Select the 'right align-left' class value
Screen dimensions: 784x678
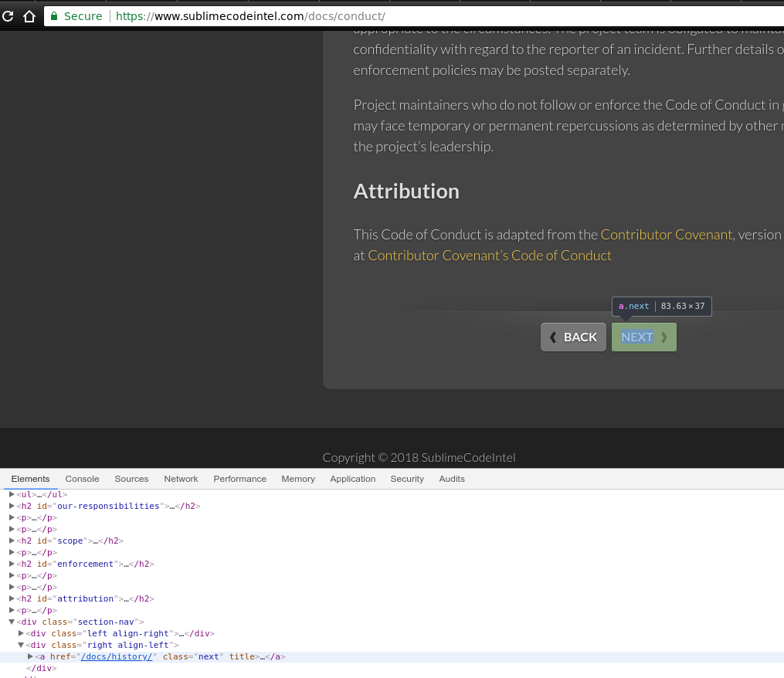click(x=128, y=645)
